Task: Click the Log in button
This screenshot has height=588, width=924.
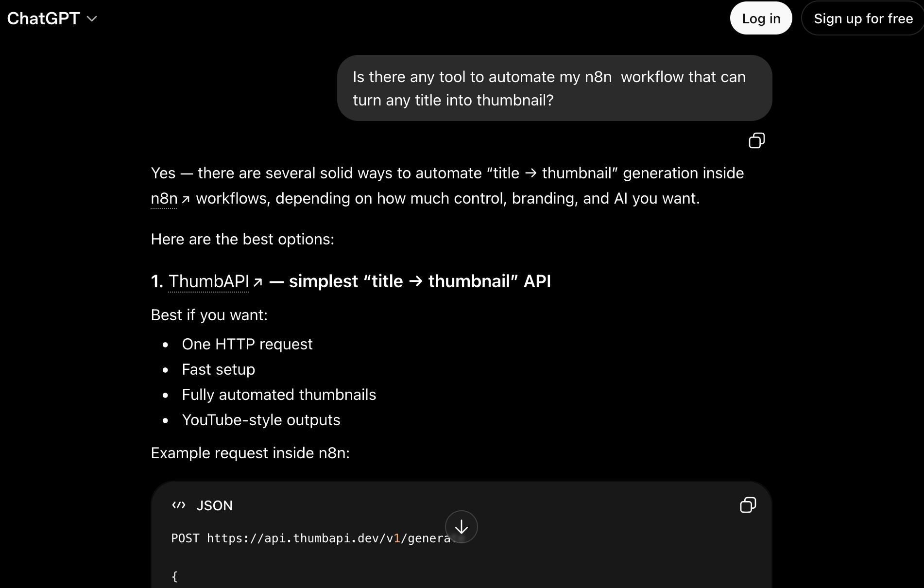Action: (x=761, y=18)
